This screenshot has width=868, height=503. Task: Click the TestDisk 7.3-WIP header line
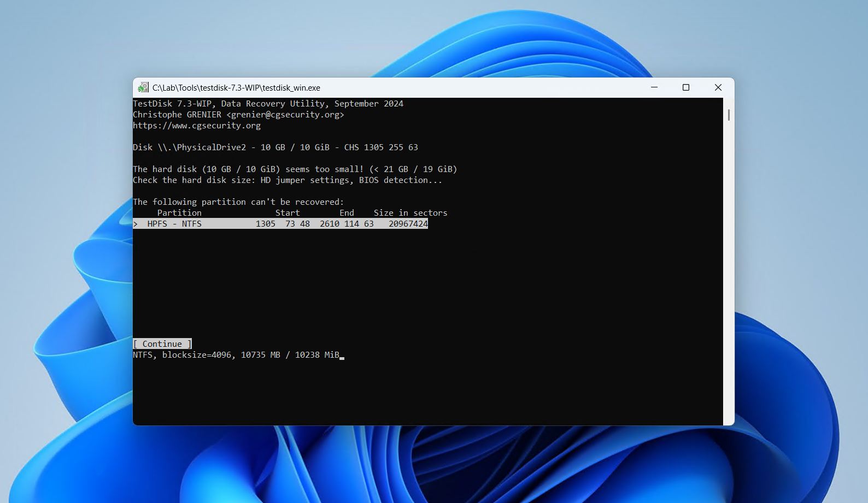coord(268,103)
